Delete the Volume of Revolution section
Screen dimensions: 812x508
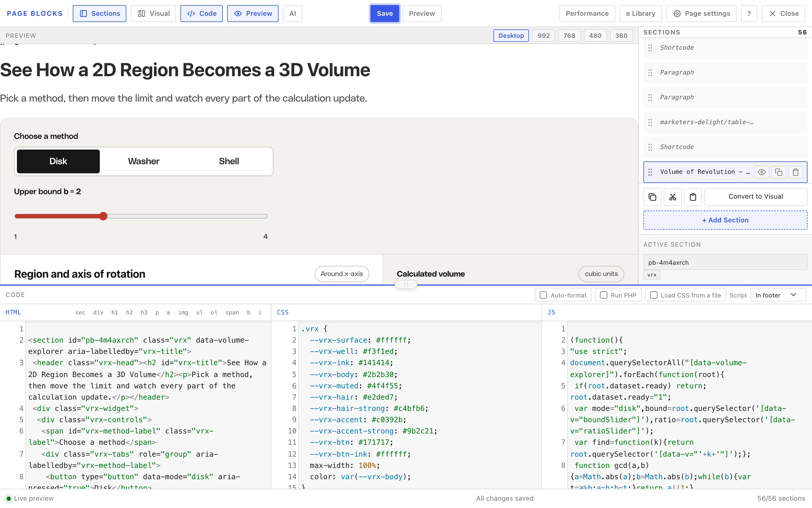pos(795,172)
